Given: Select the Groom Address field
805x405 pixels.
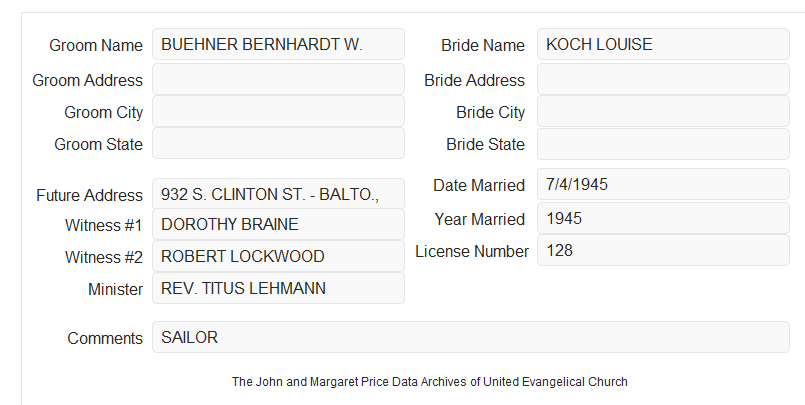Looking at the screenshot, I should coord(278,80).
